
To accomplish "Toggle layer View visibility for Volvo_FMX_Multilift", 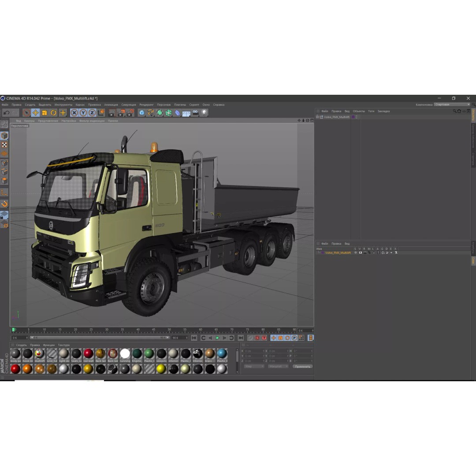I will coord(361,253).
